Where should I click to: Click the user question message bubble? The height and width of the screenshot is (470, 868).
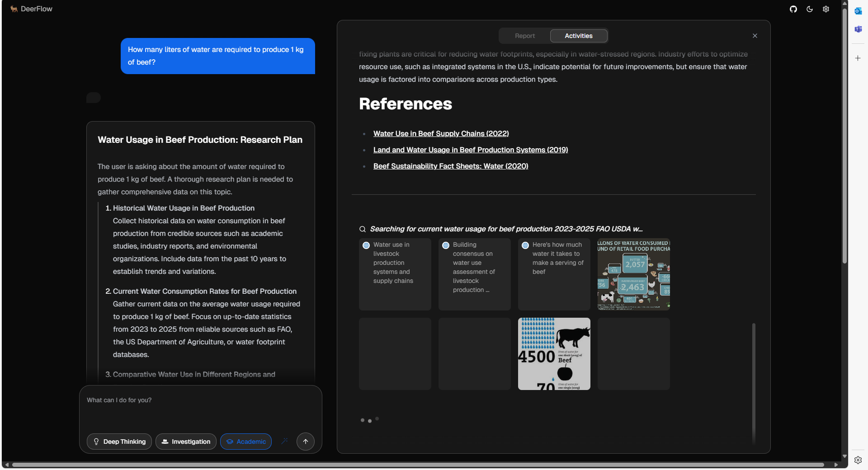[218, 56]
